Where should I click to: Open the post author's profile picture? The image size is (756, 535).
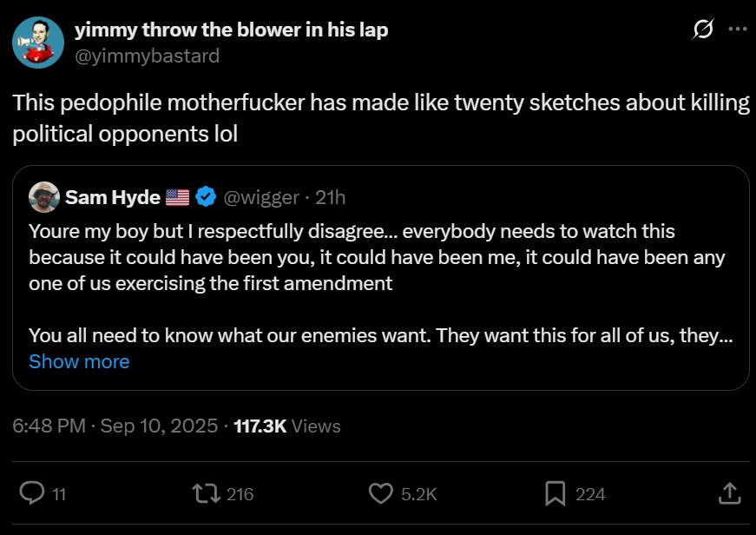38,42
